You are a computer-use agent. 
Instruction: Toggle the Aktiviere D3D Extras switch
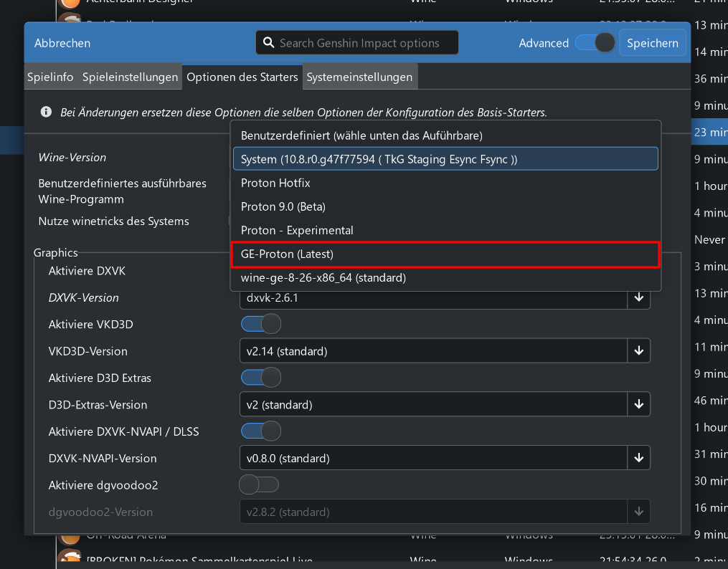pos(261,378)
